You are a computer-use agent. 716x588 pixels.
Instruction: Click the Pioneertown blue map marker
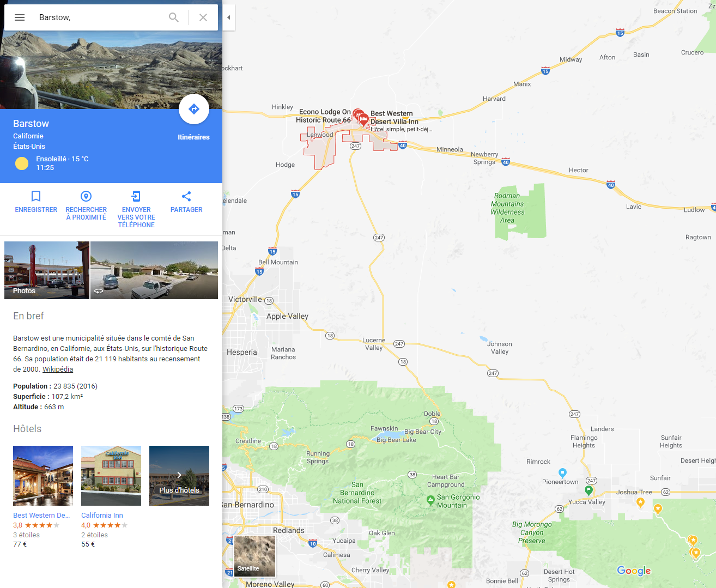[562, 473]
